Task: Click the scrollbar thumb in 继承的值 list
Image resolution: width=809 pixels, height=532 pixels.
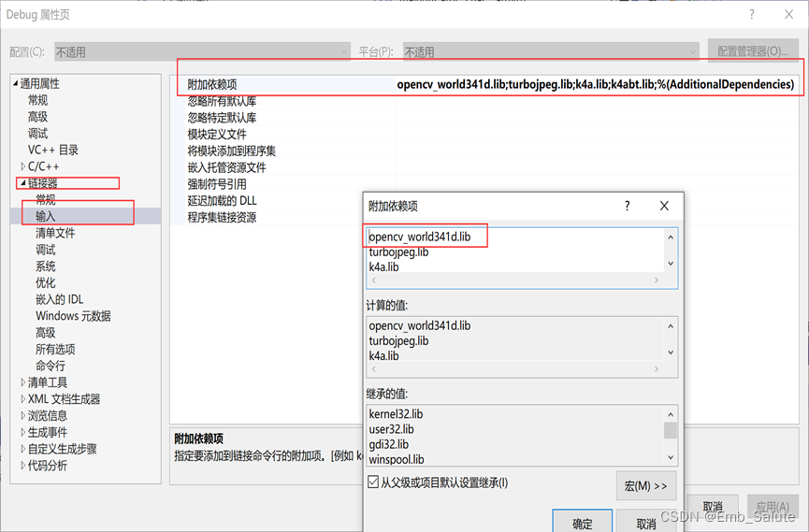Action: 671,430
